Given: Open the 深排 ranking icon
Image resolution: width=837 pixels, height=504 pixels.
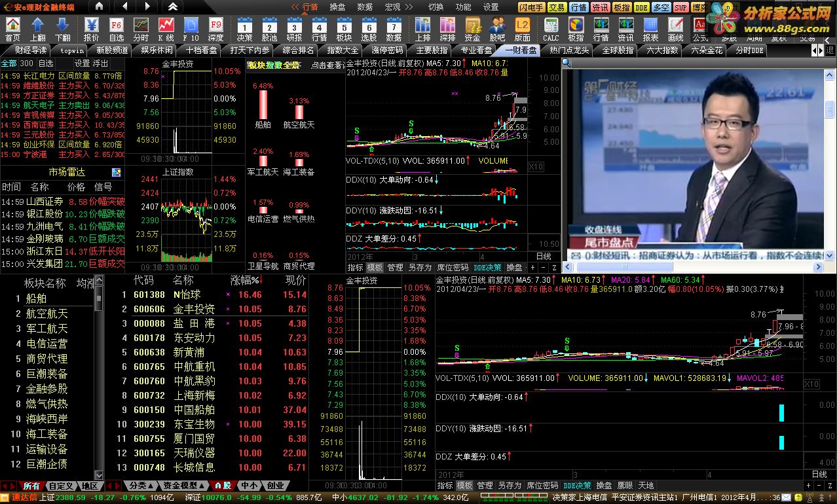Looking at the screenshot, I should tap(447, 29).
